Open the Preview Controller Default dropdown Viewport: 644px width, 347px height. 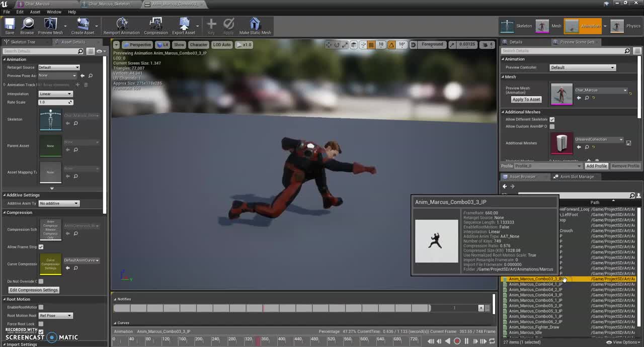582,67
